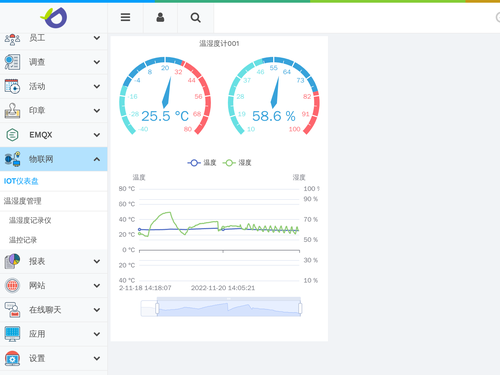Select the EMQX menu label
This screenshot has width=500, height=375.
click(41, 135)
